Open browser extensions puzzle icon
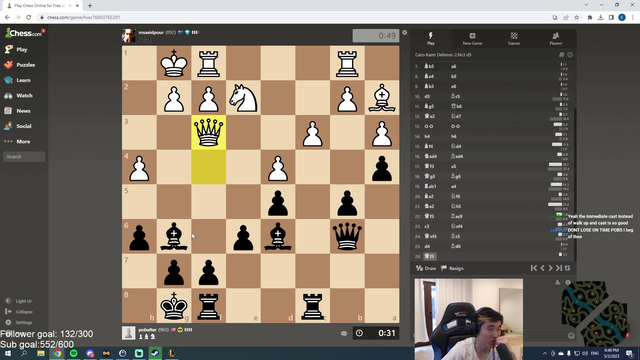 589,18
